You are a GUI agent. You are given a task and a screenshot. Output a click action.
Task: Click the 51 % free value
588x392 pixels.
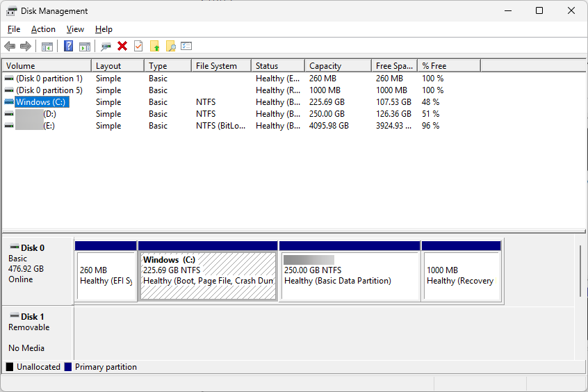tap(430, 114)
